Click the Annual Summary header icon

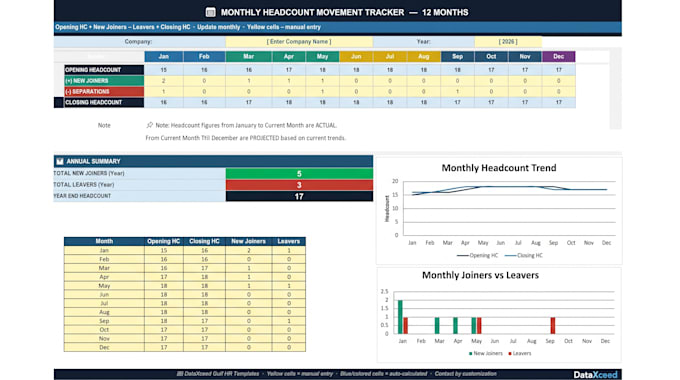click(x=60, y=161)
